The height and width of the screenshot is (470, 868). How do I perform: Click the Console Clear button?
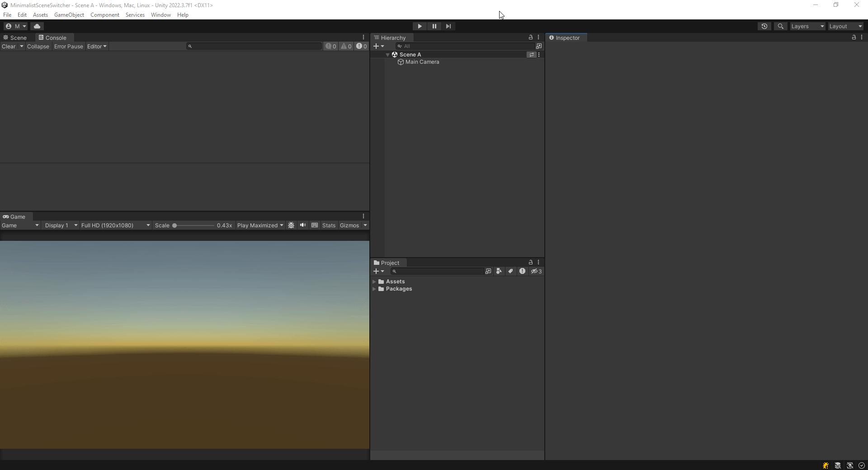(x=9, y=47)
